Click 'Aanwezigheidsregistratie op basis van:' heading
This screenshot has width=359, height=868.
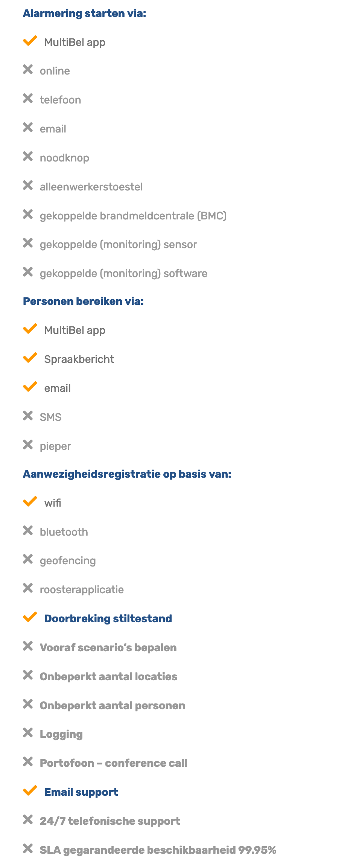pyautogui.click(x=127, y=474)
